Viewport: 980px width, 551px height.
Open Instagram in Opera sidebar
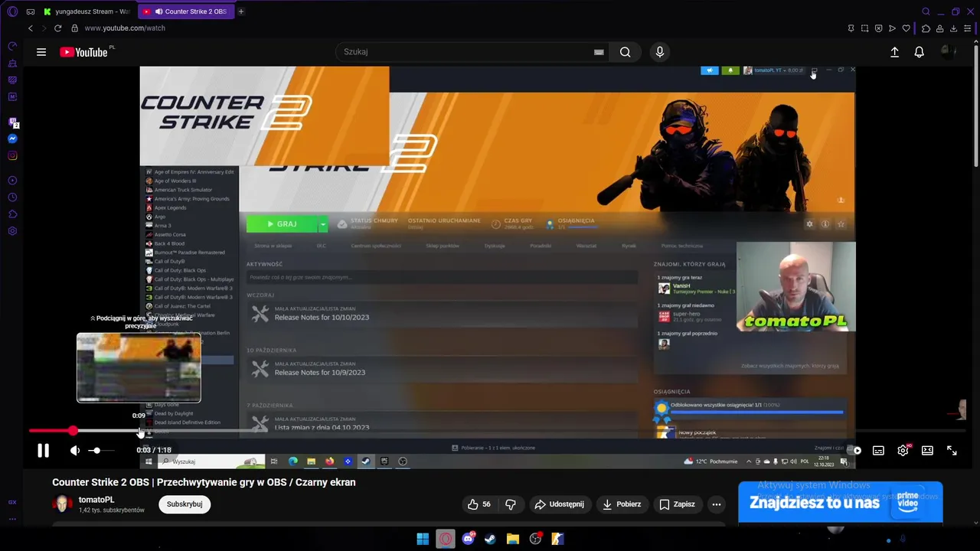point(12,155)
